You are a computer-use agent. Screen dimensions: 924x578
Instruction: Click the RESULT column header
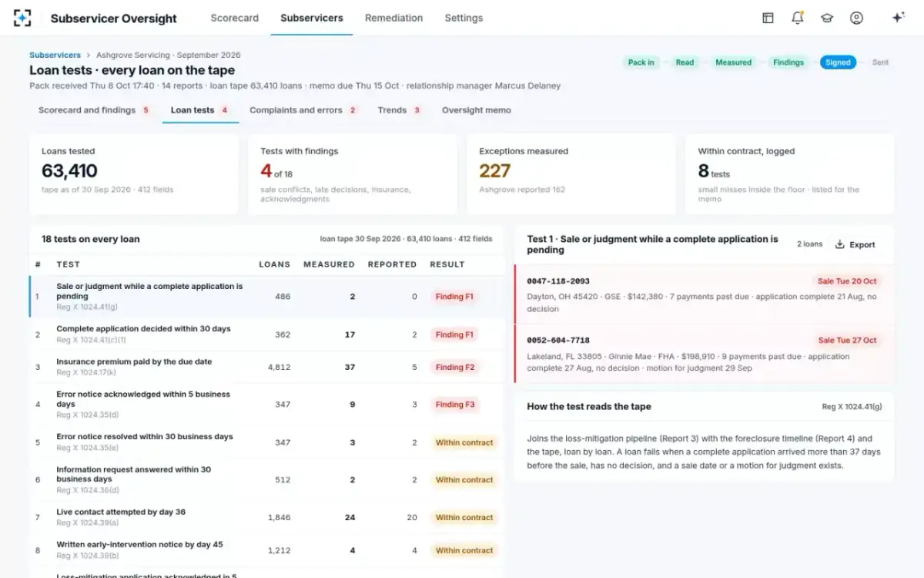click(447, 264)
